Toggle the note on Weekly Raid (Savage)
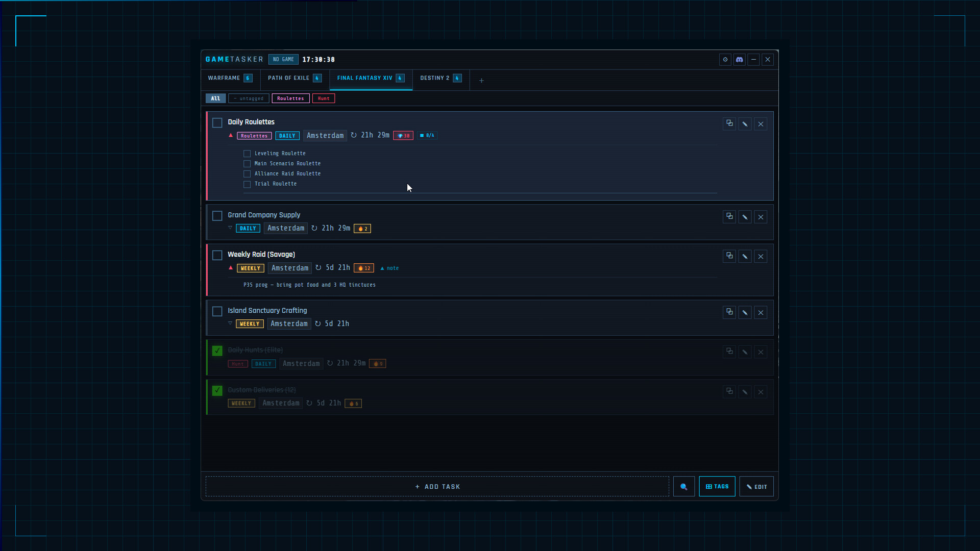Viewport: 980px width, 551px height. (389, 268)
